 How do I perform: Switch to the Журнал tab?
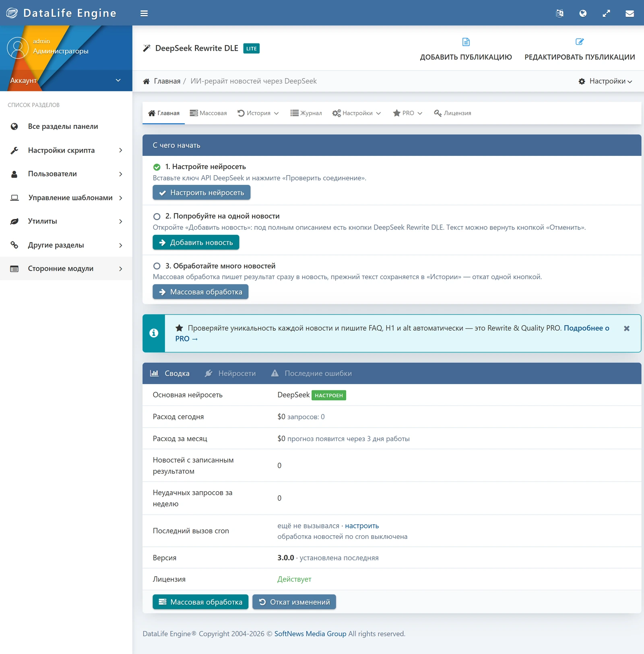click(x=306, y=113)
